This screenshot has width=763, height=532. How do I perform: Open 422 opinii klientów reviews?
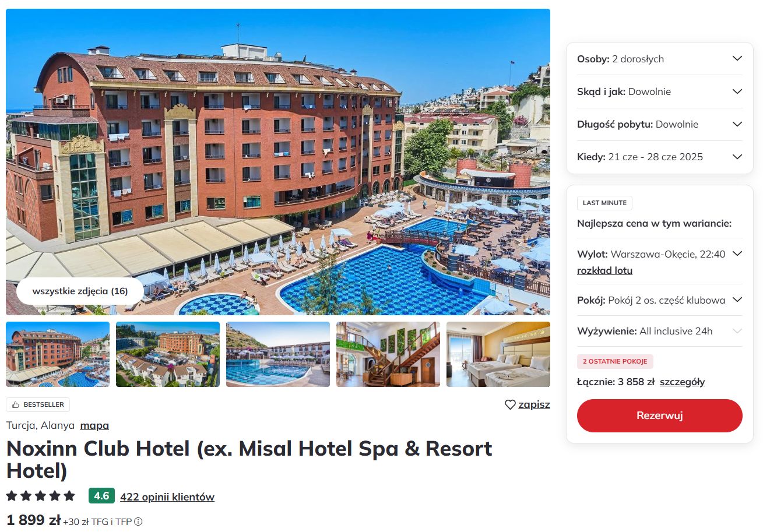(x=167, y=497)
